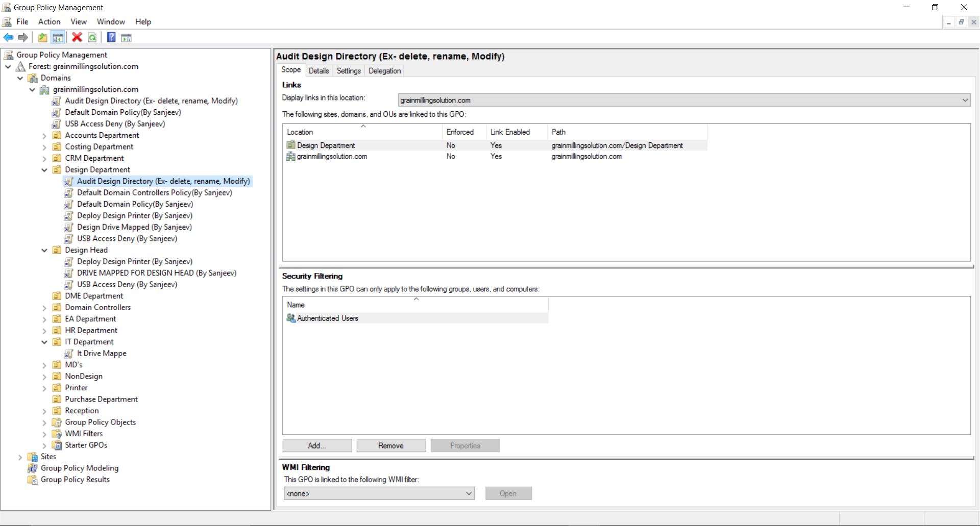This screenshot has height=526, width=980.
Task: Toggle the Show/Hide Console Tree icon
Action: click(x=58, y=37)
